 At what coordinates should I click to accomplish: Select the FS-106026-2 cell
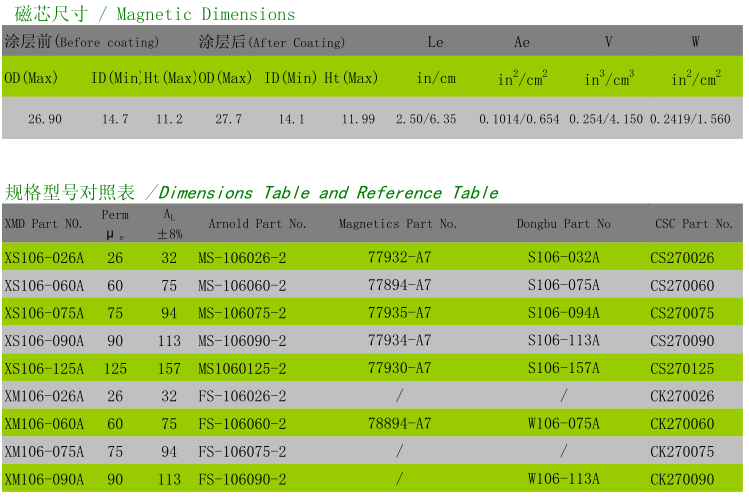coord(242,396)
